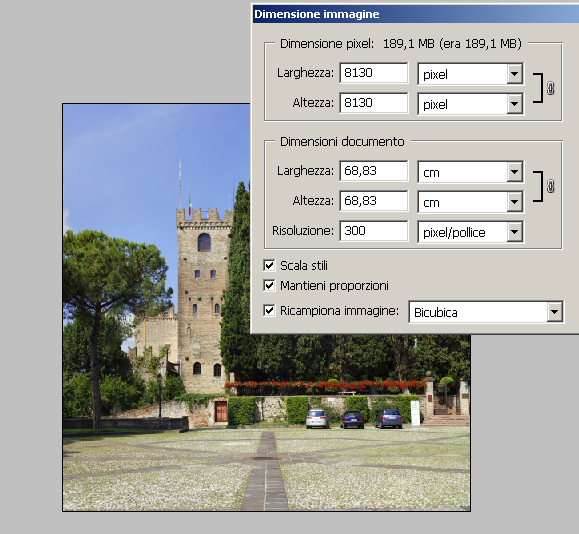The height and width of the screenshot is (534, 579).
Task: Click the pixel Larghezza field showing 8130
Action: (374, 72)
